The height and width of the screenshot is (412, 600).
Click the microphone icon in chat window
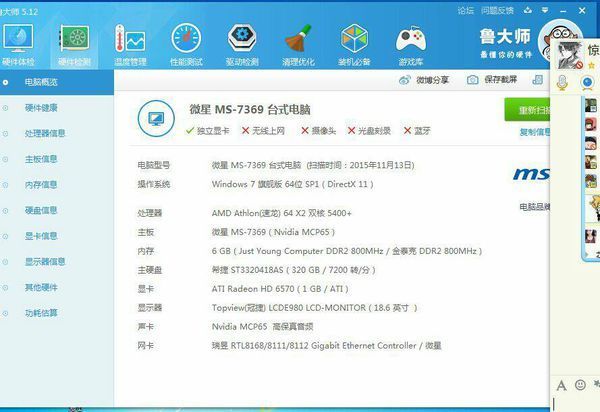point(562,83)
